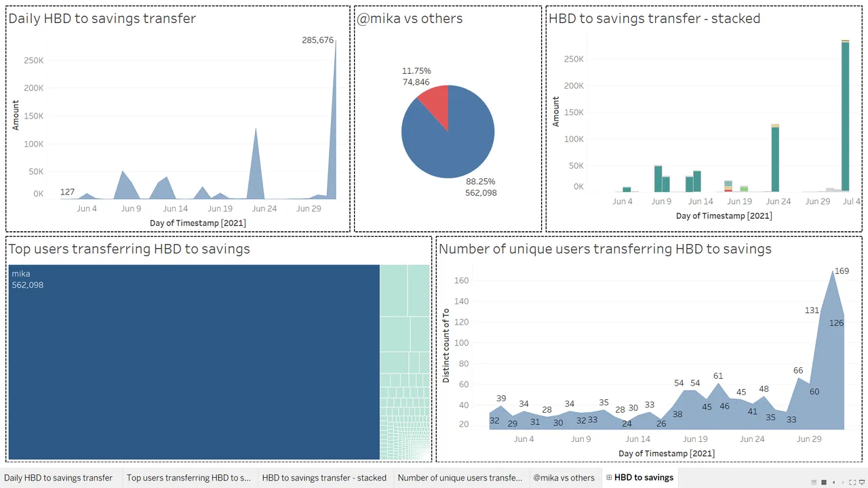Click the Jun 24 teal bar in stacked chart
Image resolution: width=868 pixels, height=488 pixels.
(x=775, y=159)
